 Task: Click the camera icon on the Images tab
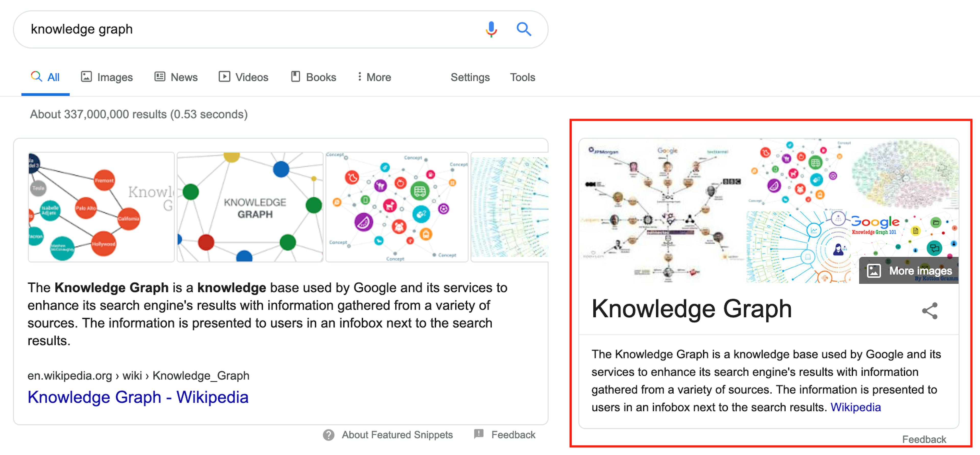[87, 77]
